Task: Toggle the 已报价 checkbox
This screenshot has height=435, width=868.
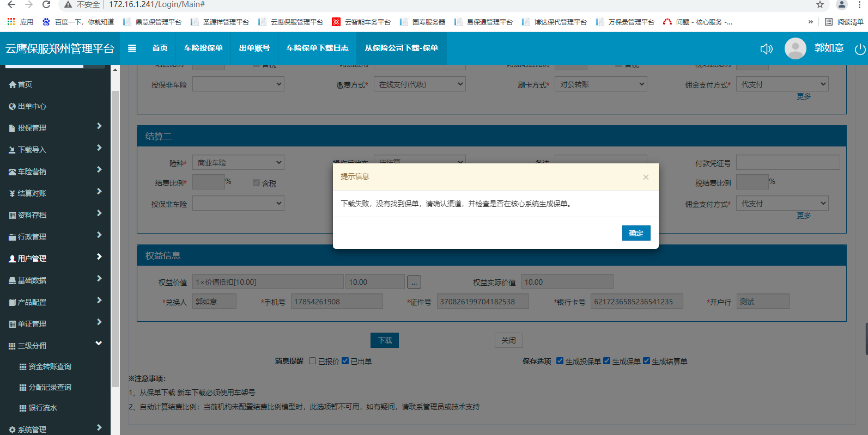Action: [313, 361]
